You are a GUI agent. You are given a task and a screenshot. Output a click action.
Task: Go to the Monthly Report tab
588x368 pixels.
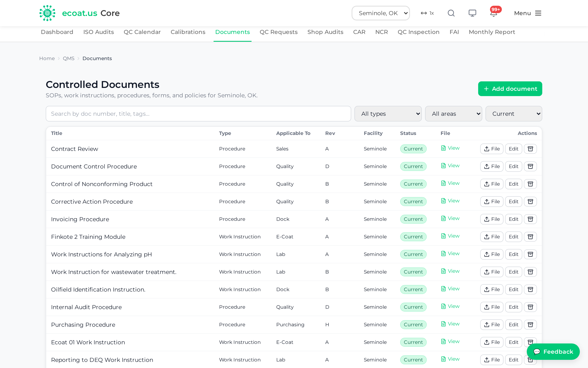(x=492, y=32)
